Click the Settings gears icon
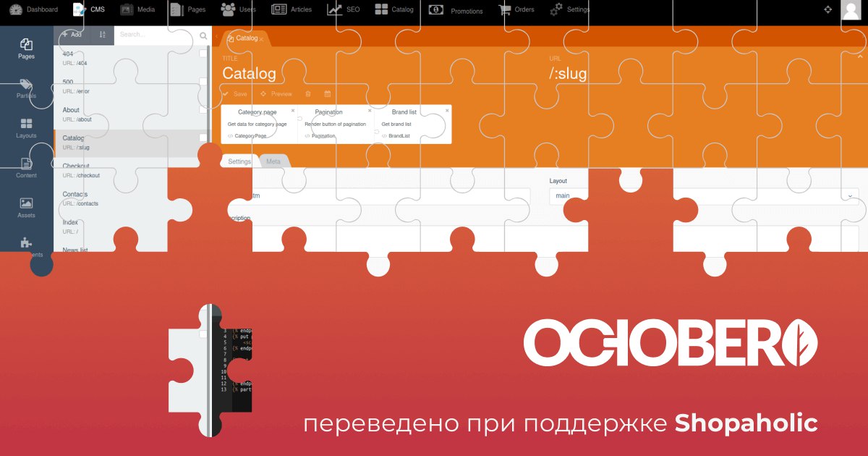This screenshot has height=456, width=868. click(x=556, y=9)
